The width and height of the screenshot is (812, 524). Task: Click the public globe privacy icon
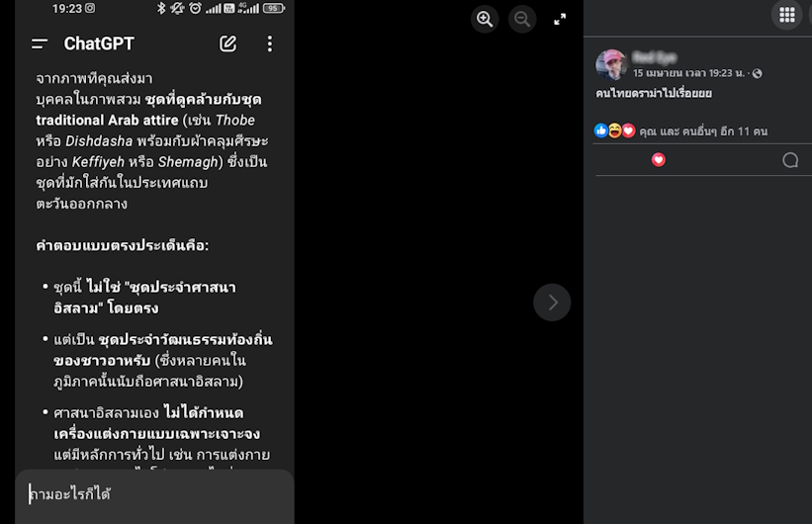click(757, 73)
